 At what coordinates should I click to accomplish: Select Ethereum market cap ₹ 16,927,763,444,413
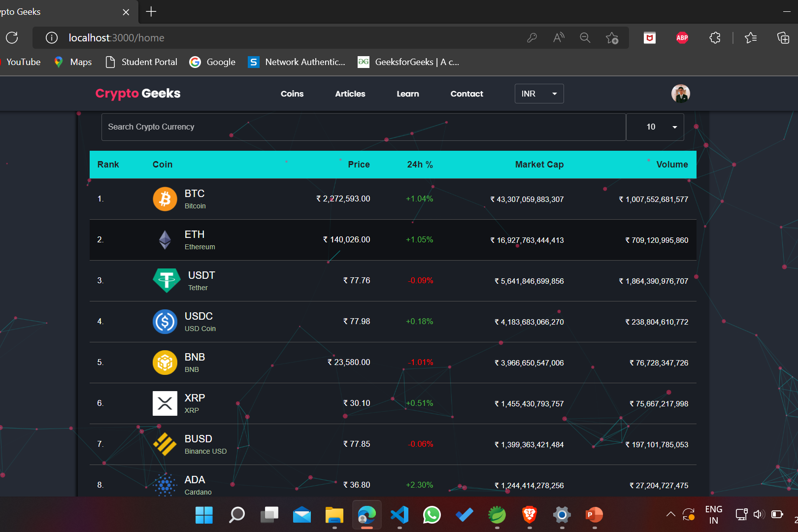click(x=527, y=240)
